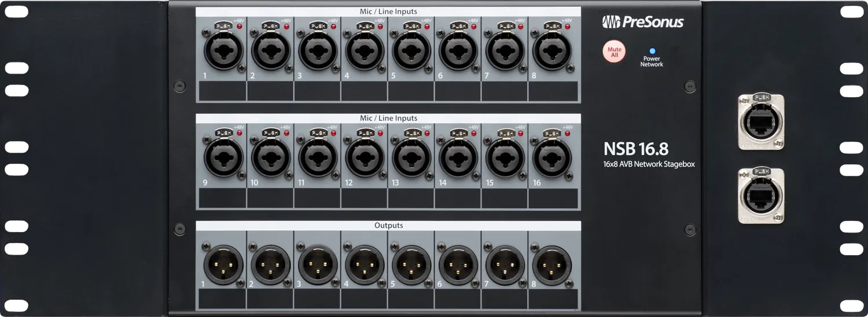The image size is (868, 317).
Task: Click the 'Outputs' section header
Action: click(x=388, y=225)
